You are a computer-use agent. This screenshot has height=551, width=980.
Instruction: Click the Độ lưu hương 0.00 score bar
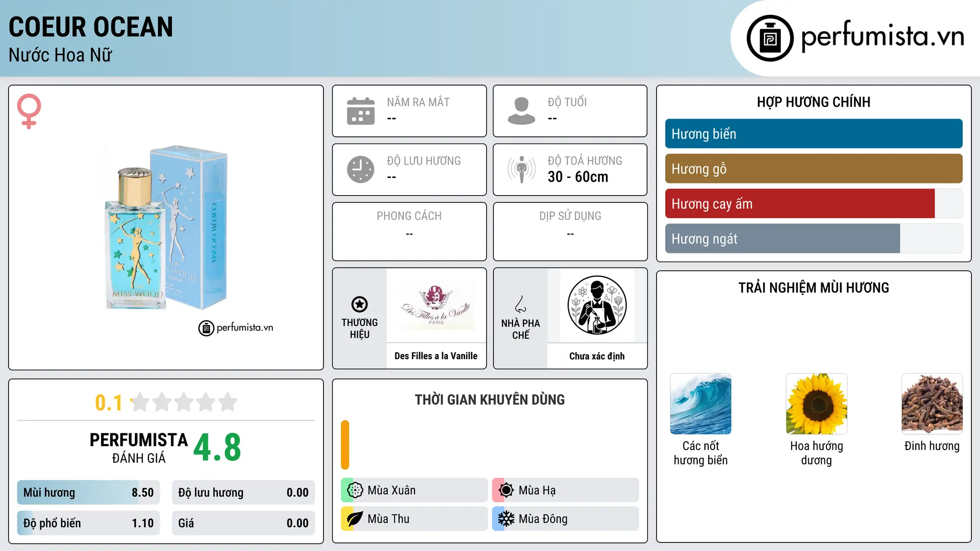pos(243,493)
